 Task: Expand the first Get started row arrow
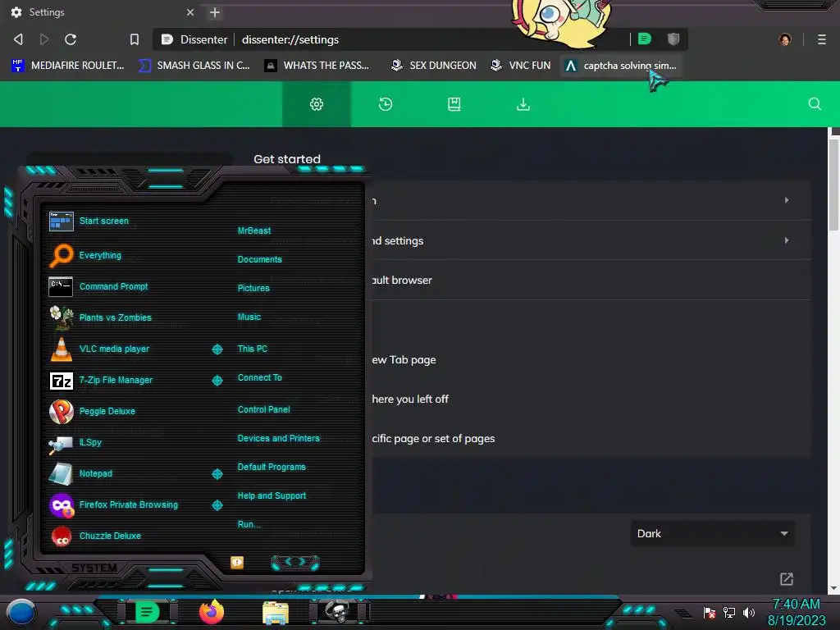click(x=787, y=200)
